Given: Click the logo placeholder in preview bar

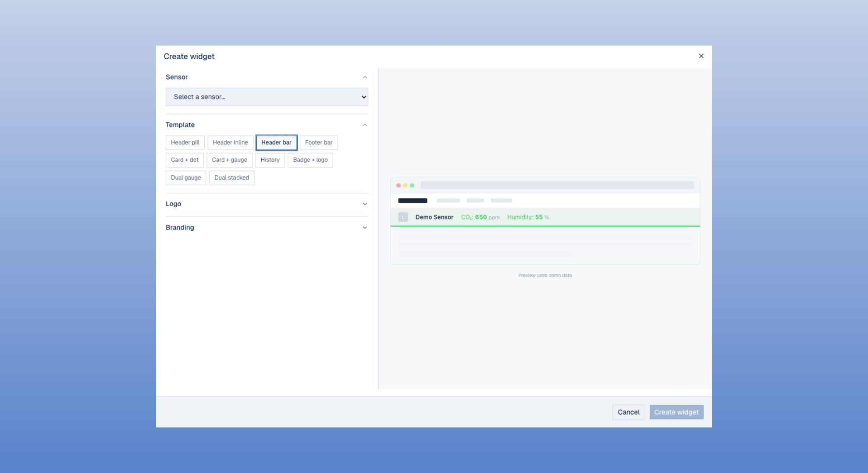Looking at the screenshot, I should pyautogui.click(x=403, y=217).
